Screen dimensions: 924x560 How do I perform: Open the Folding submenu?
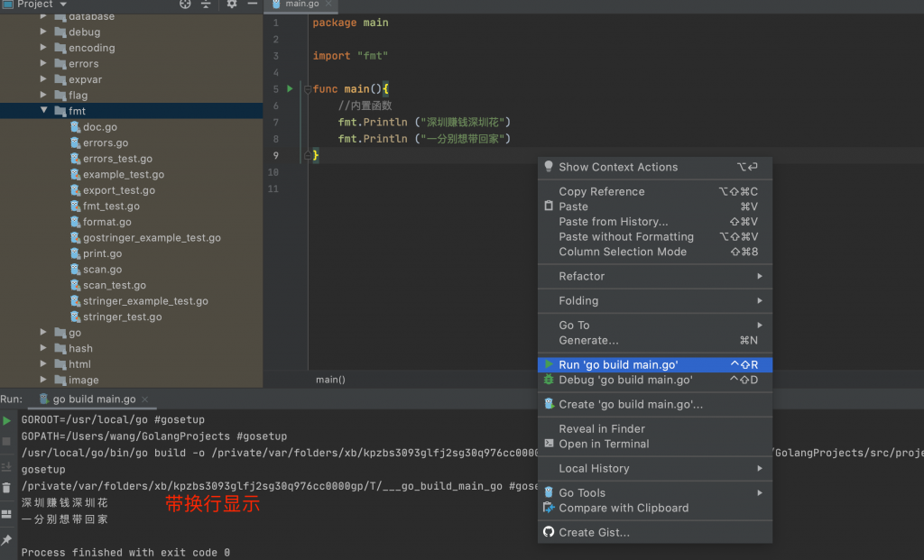click(655, 301)
